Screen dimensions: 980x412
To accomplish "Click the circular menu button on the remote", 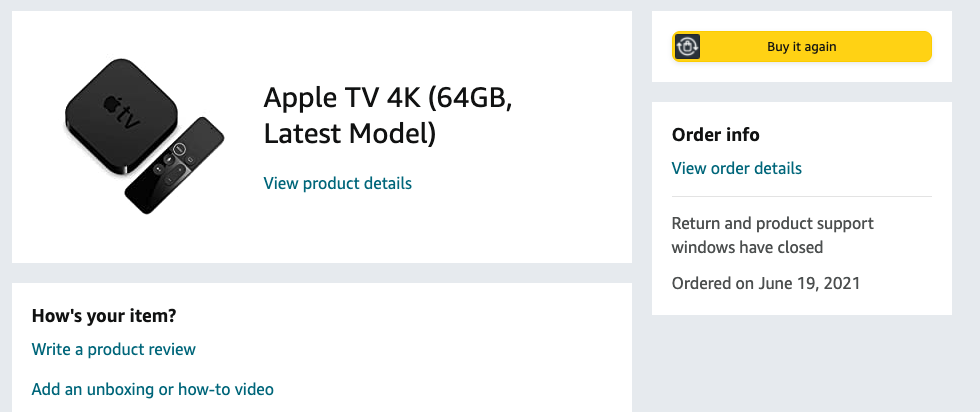I will 179,149.
